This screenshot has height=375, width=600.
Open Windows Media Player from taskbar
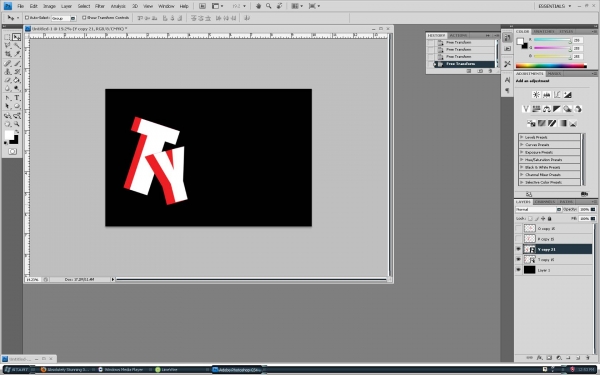(122, 370)
